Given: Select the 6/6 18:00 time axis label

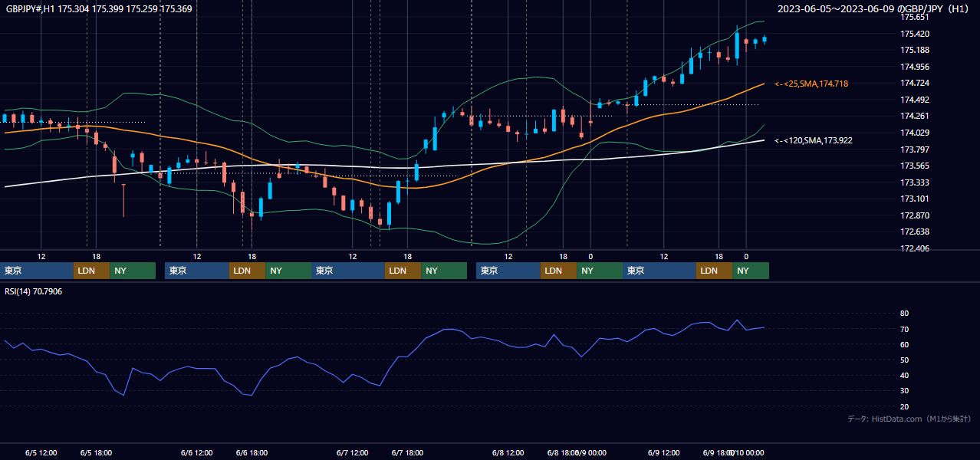Looking at the screenshot, I should point(252,453).
